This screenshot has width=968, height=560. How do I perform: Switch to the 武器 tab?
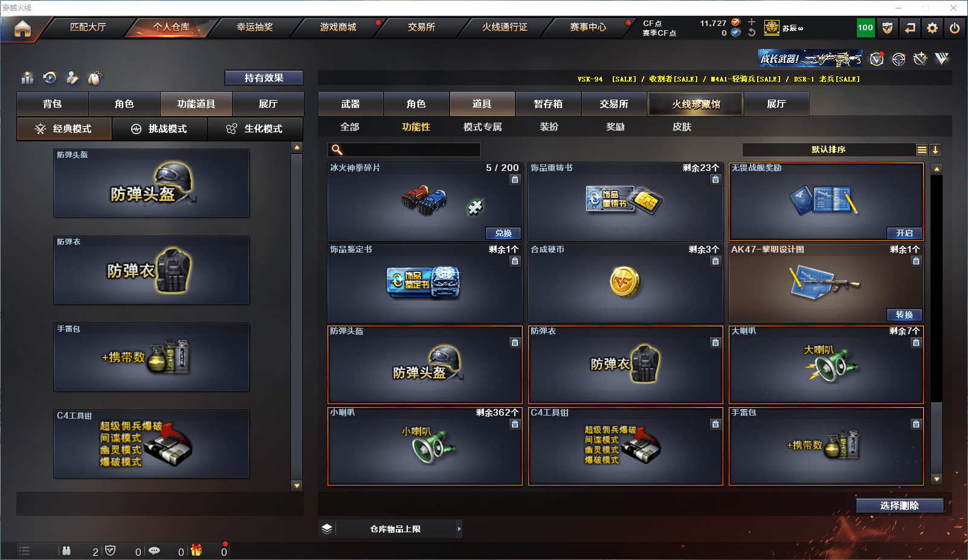coord(350,104)
